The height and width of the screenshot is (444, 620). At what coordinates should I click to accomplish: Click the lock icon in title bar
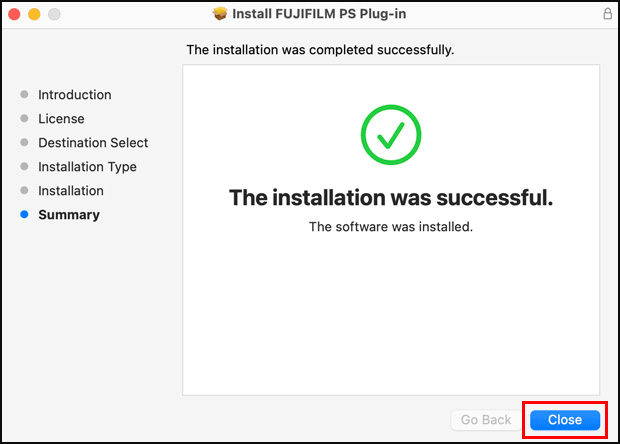[x=607, y=15]
